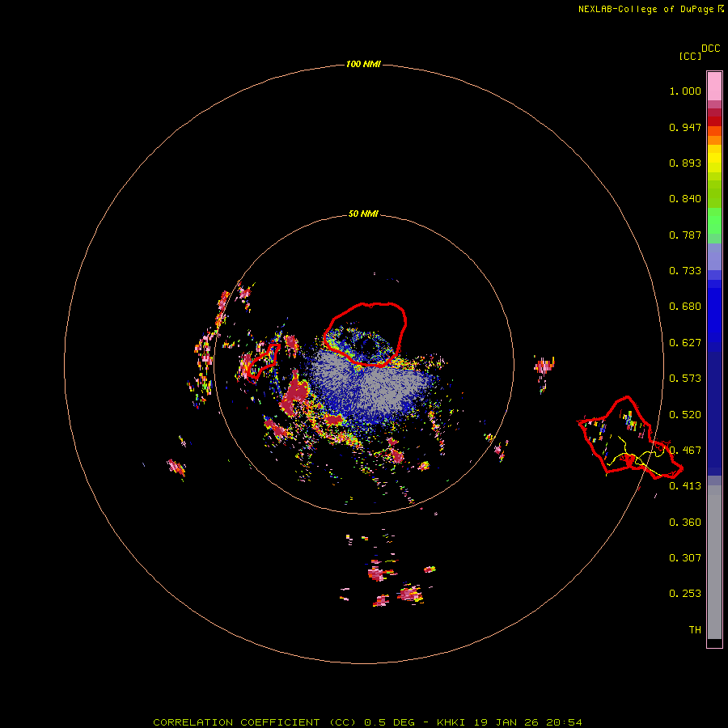The height and width of the screenshot is (728, 728).
Task: Click the 0.893 color scale value
Action: (685, 163)
